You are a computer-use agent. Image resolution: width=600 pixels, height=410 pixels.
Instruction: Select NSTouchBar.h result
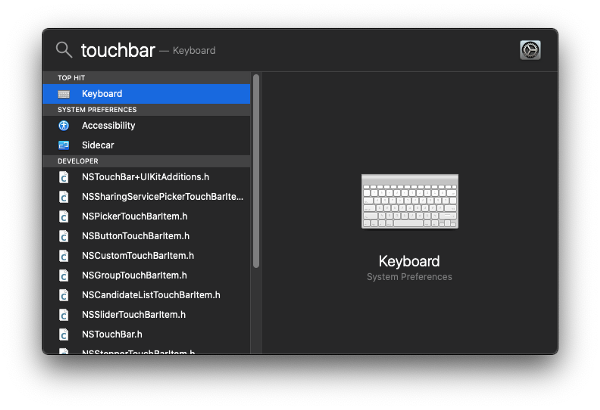[x=147, y=335]
